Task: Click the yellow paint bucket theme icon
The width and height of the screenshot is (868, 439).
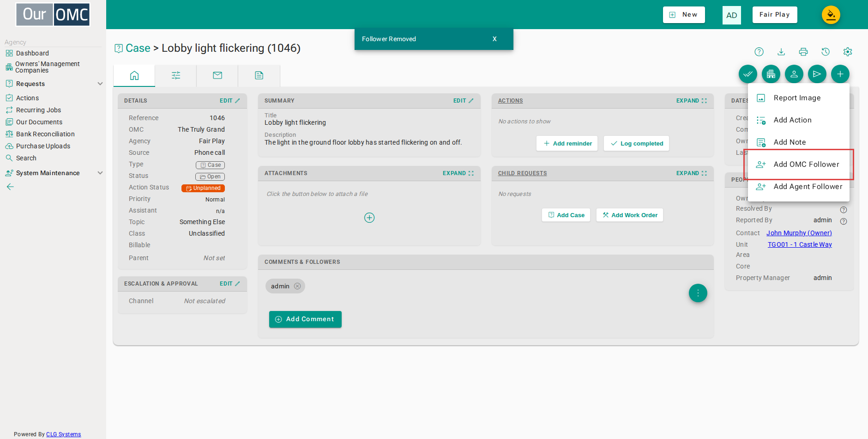Action: pyautogui.click(x=831, y=15)
